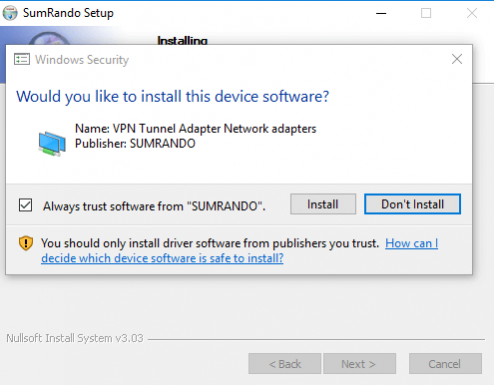Click the Nullsoft Install System label

tap(75, 338)
